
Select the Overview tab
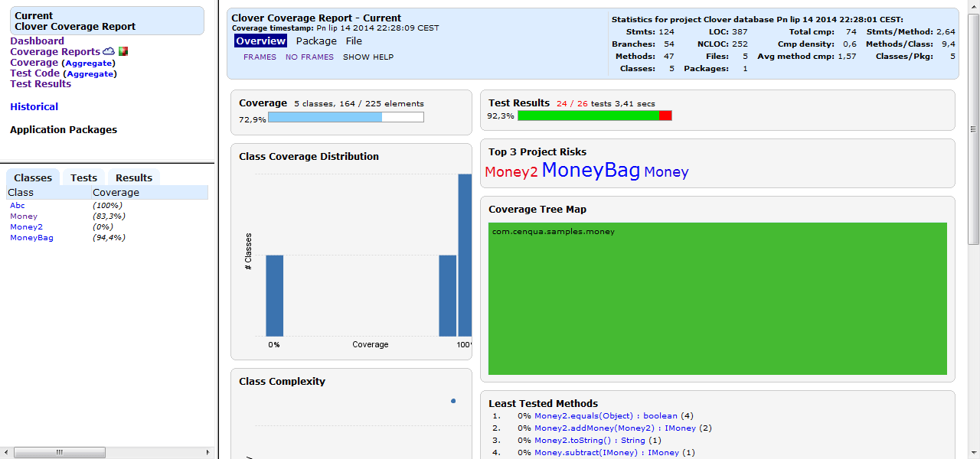click(260, 40)
